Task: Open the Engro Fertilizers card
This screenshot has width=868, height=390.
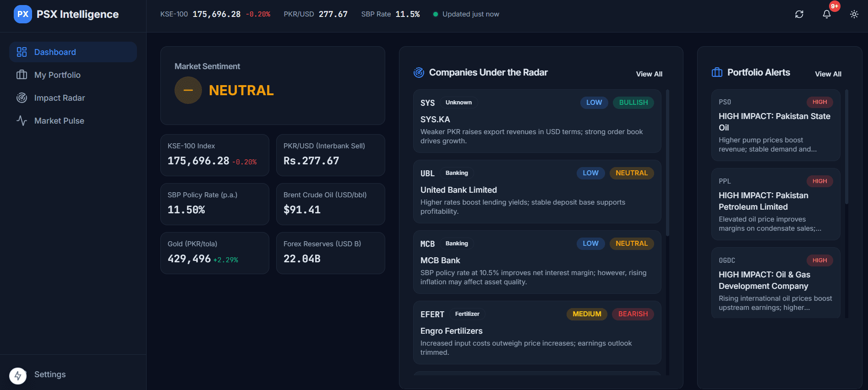Action: click(537, 333)
